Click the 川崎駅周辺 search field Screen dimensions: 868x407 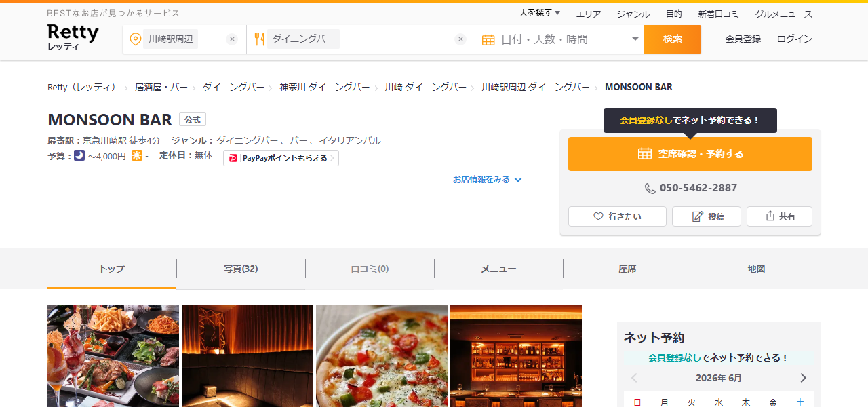[x=184, y=39]
